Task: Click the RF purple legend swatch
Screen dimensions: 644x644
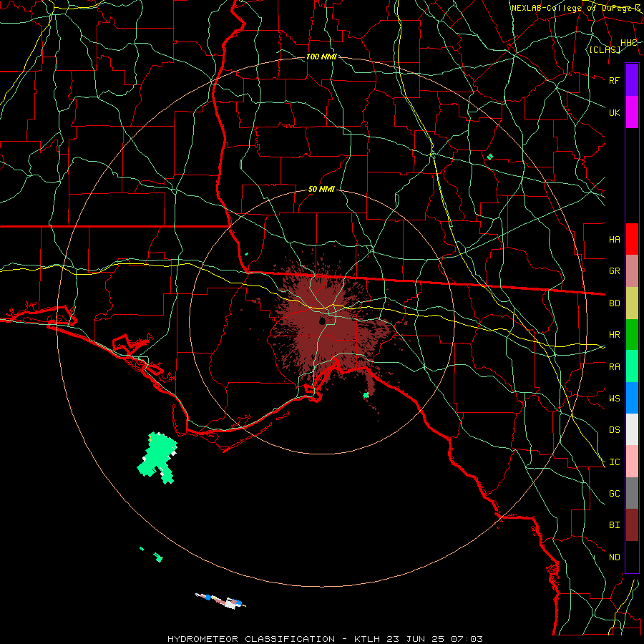Action: coord(632,80)
